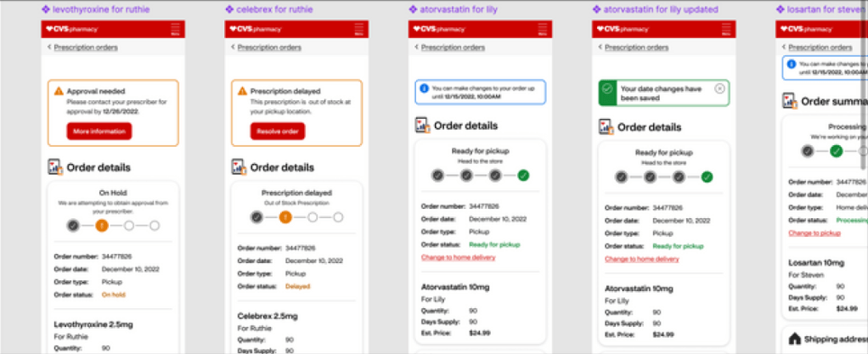Click the green checkmark icon in the saved banner
868x354 pixels.
tap(606, 88)
